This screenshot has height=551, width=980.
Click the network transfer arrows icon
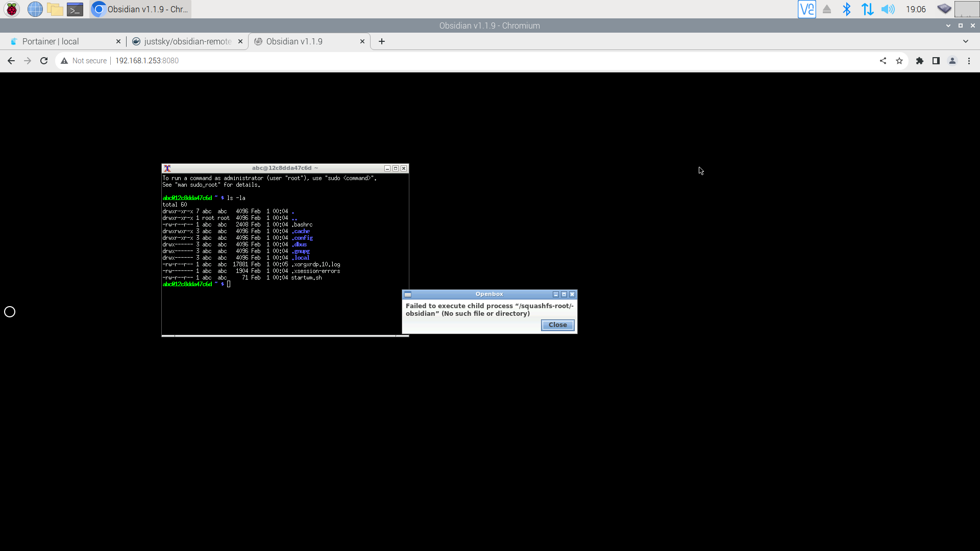coord(867,9)
